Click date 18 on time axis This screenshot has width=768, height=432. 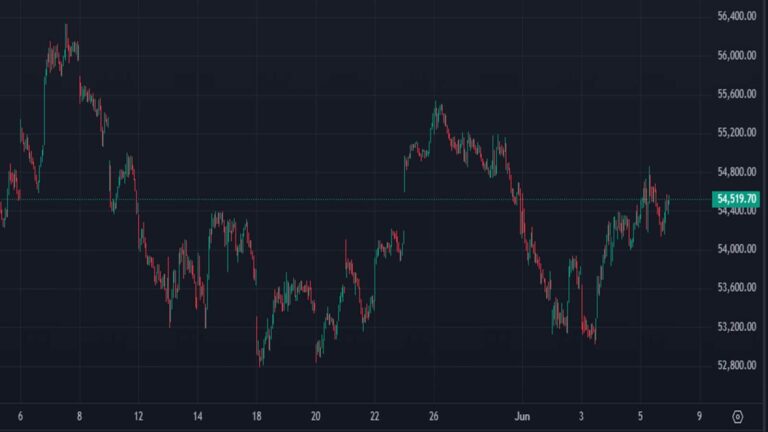pyautogui.click(x=257, y=416)
